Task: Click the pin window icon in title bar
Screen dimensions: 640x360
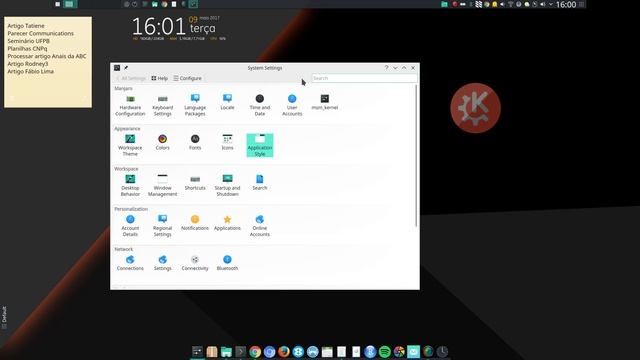Action: pos(126,68)
